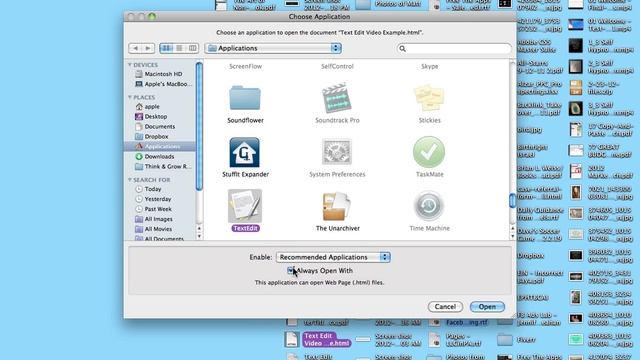
Task: Select the SelfControl label in the list
Action: point(337,66)
